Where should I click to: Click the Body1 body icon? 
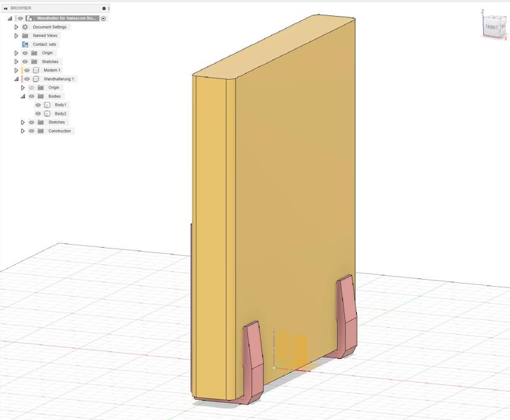click(47, 105)
